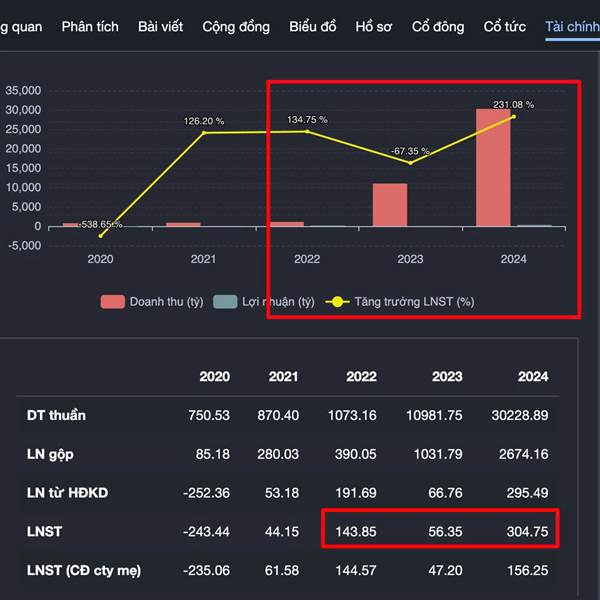Click the 231.08 % data point label
The width and height of the screenshot is (600, 600).
pos(513,105)
